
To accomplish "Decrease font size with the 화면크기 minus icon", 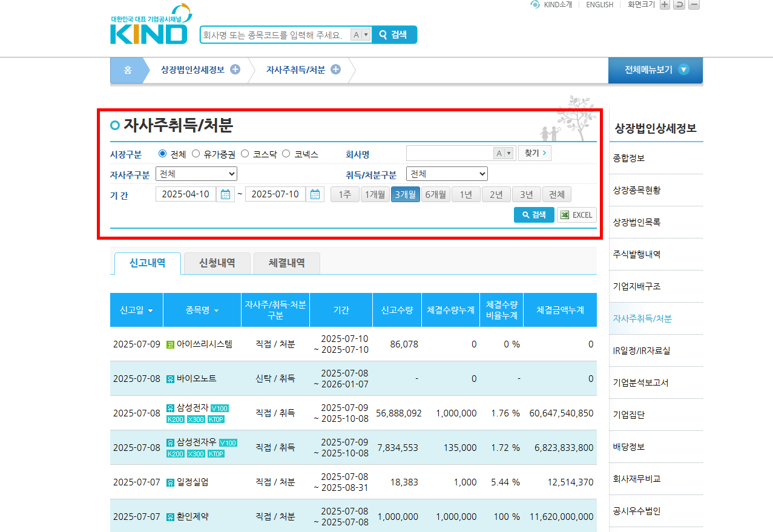I will click(x=694, y=4).
